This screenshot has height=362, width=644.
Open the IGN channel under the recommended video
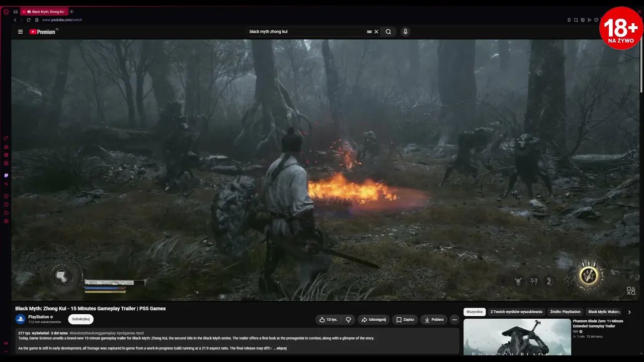pyautogui.click(x=576, y=332)
